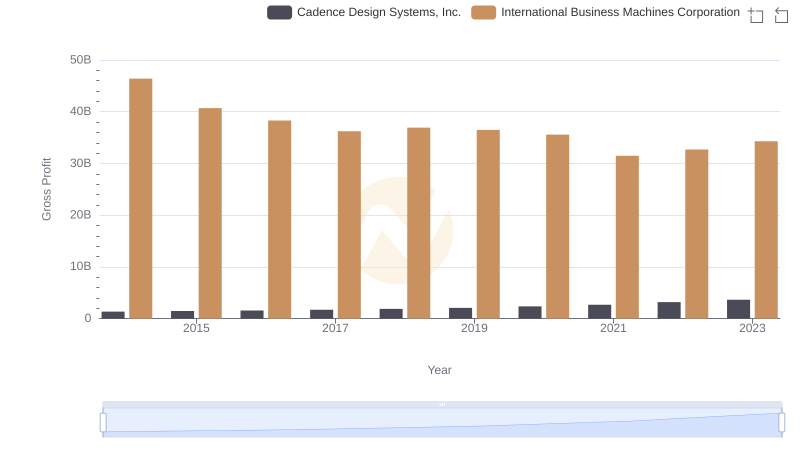Click the Cadence bar for 2018
Viewport: 800px width, 461px height.
click(x=391, y=314)
